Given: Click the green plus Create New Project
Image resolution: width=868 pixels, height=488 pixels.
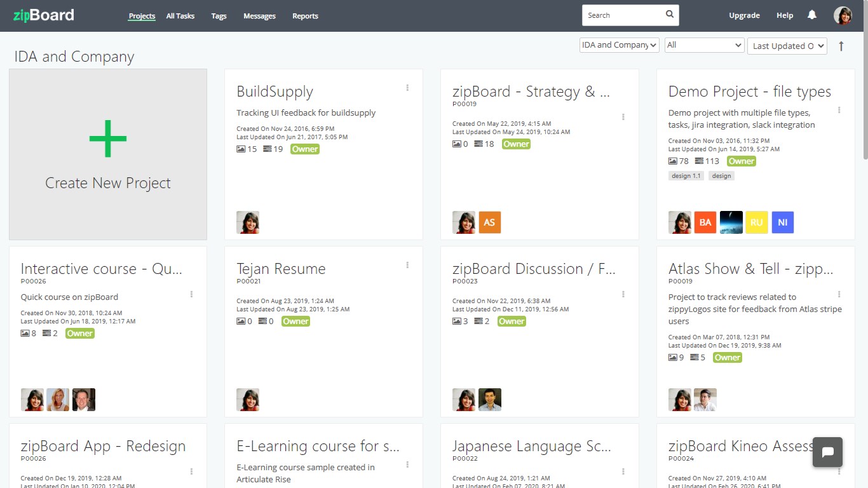Looking at the screenshot, I should coord(108,139).
